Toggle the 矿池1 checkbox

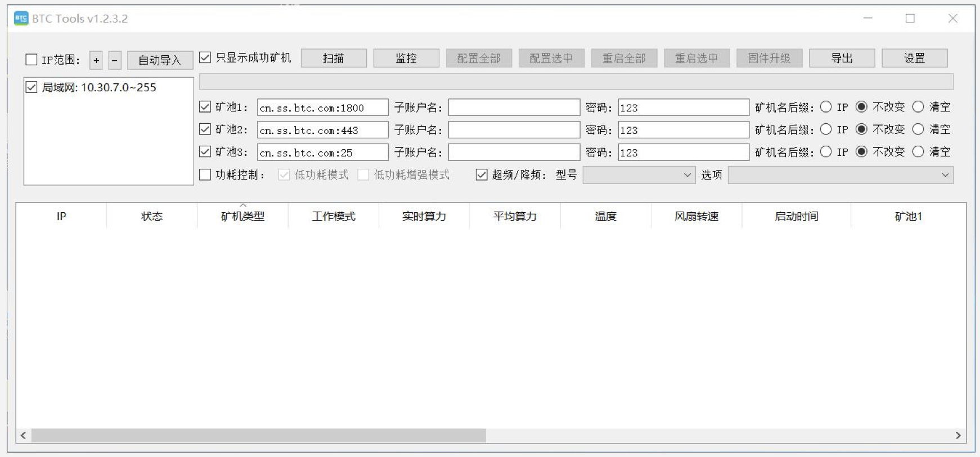point(205,107)
